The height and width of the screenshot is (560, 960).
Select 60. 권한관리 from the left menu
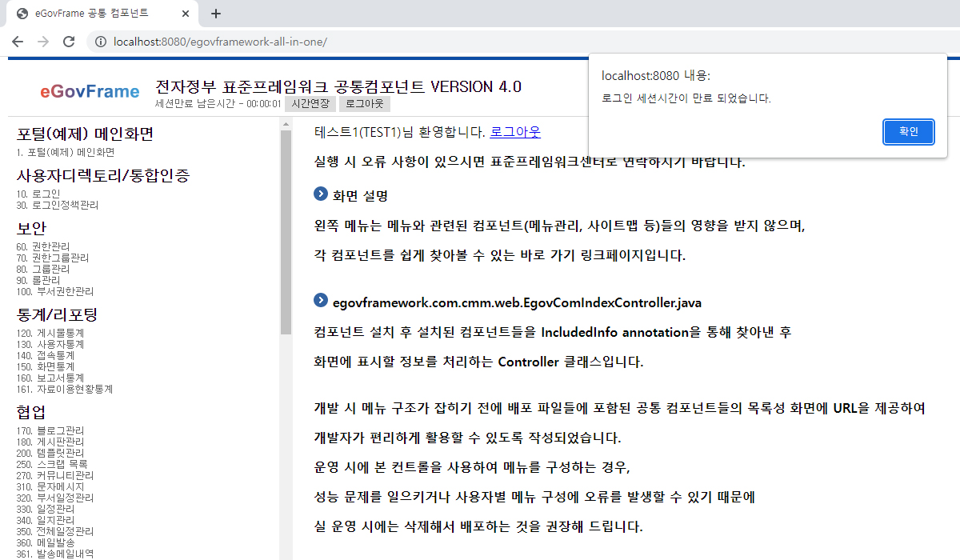click(x=42, y=246)
